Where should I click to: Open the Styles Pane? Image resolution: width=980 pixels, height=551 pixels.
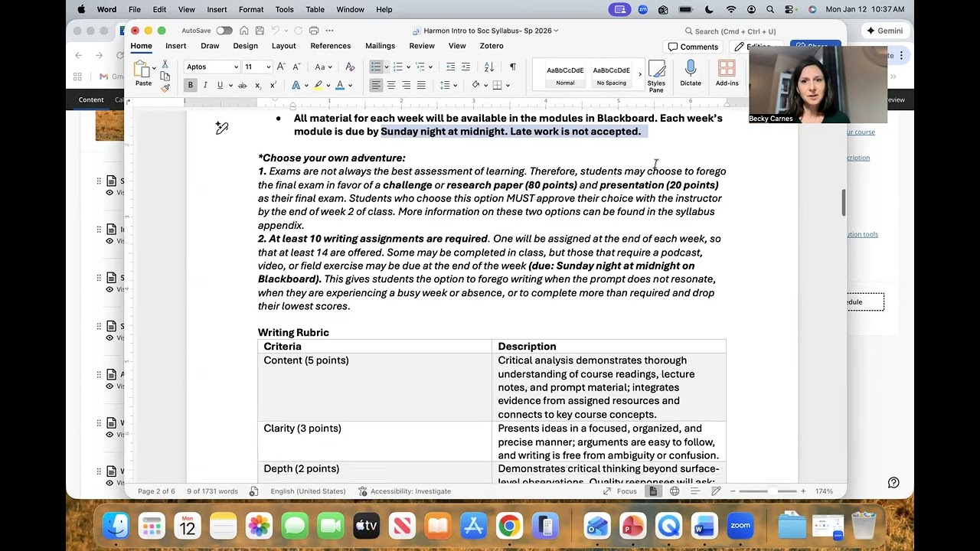[x=656, y=77]
